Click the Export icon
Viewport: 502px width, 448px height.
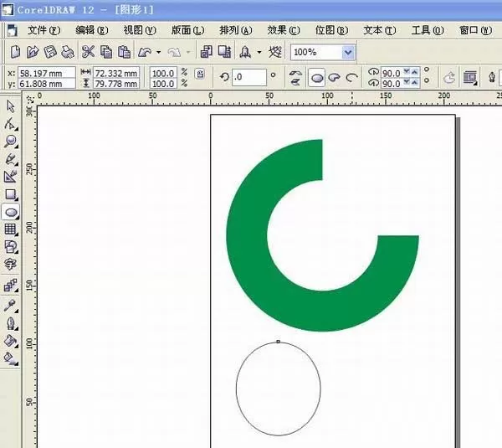(224, 52)
